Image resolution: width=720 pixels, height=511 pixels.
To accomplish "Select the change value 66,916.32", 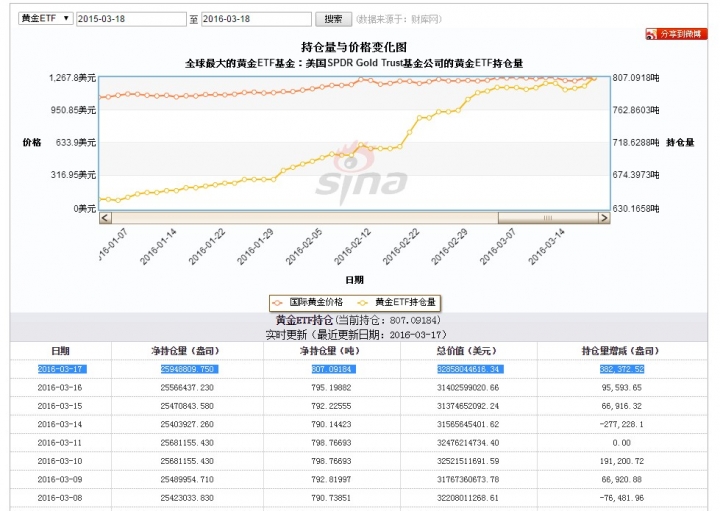I will pos(622,406).
